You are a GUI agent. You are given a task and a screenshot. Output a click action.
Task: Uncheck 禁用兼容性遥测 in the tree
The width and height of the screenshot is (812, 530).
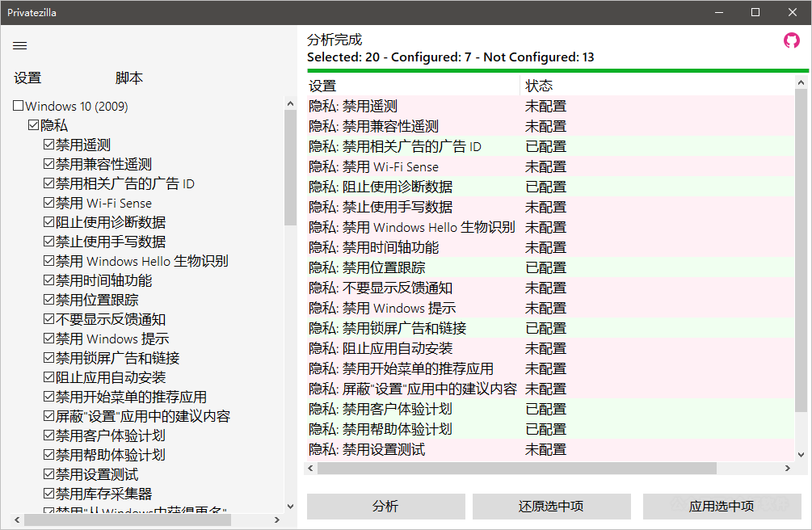[x=49, y=164]
